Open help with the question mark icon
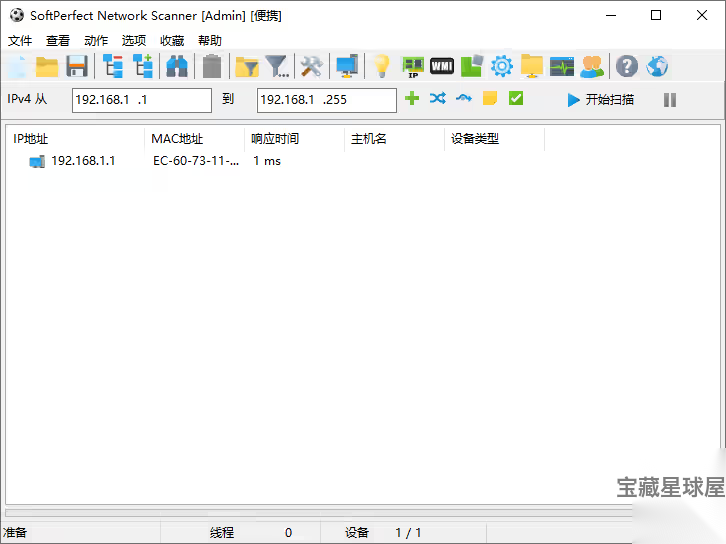726x544 pixels. point(627,66)
